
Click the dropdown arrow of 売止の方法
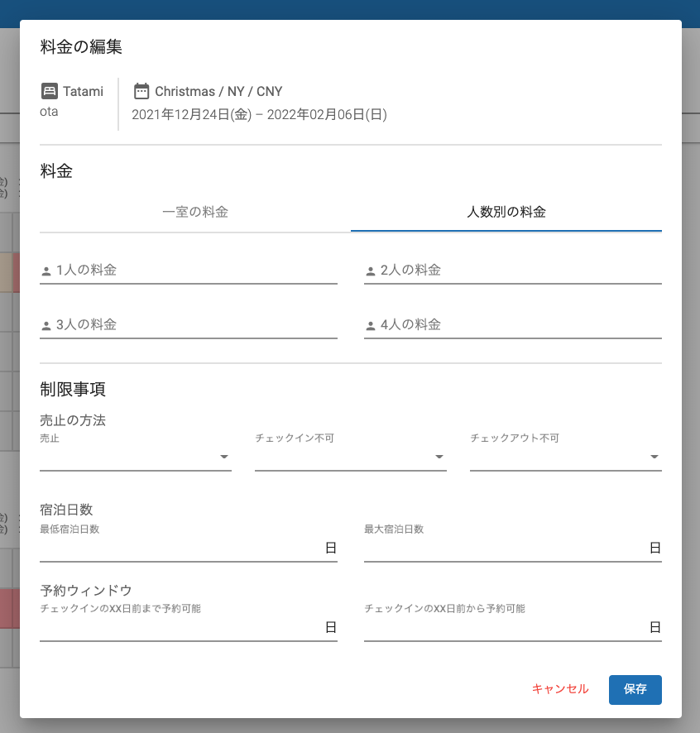223,456
